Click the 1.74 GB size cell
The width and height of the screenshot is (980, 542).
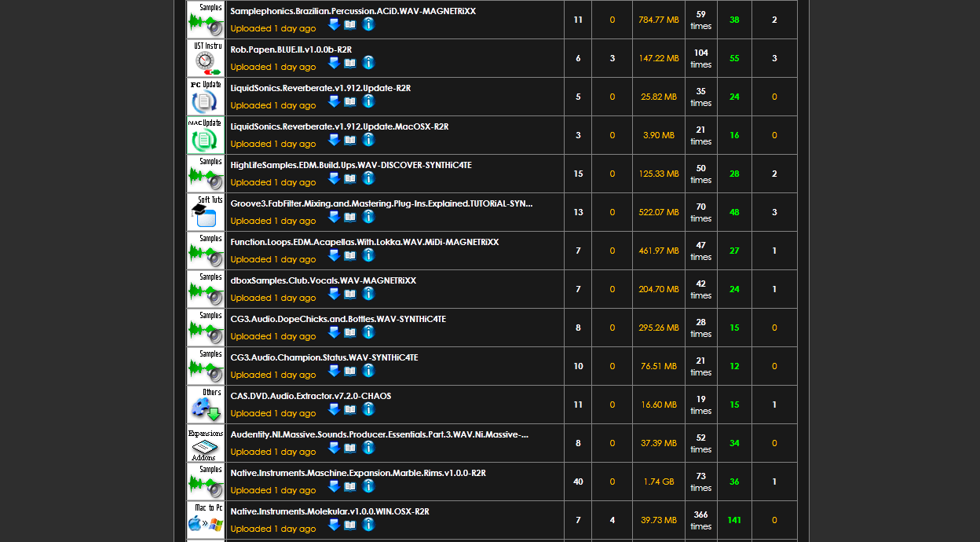[x=659, y=482]
